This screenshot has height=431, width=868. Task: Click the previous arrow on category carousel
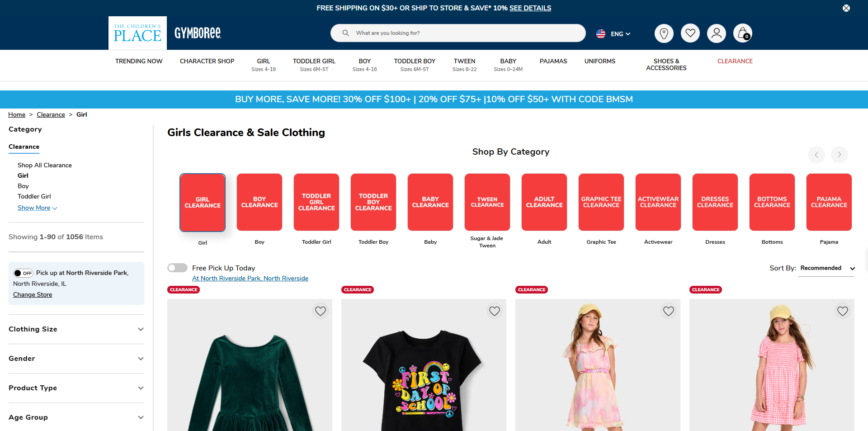click(x=816, y=154)
